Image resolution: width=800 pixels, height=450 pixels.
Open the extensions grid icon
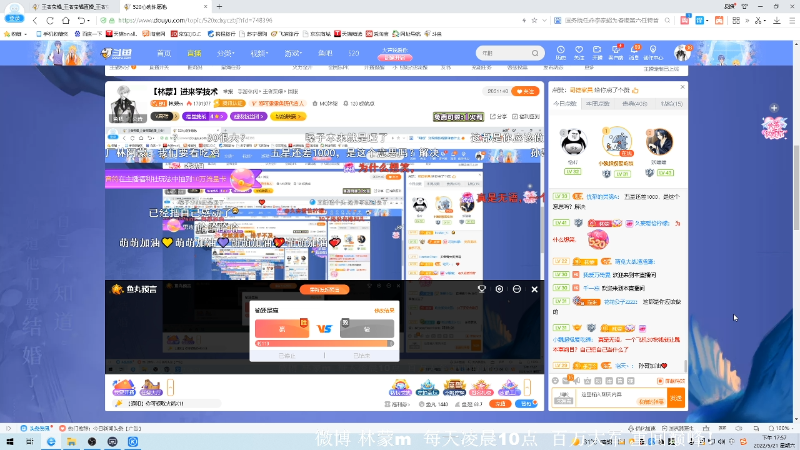coord(736,20)
